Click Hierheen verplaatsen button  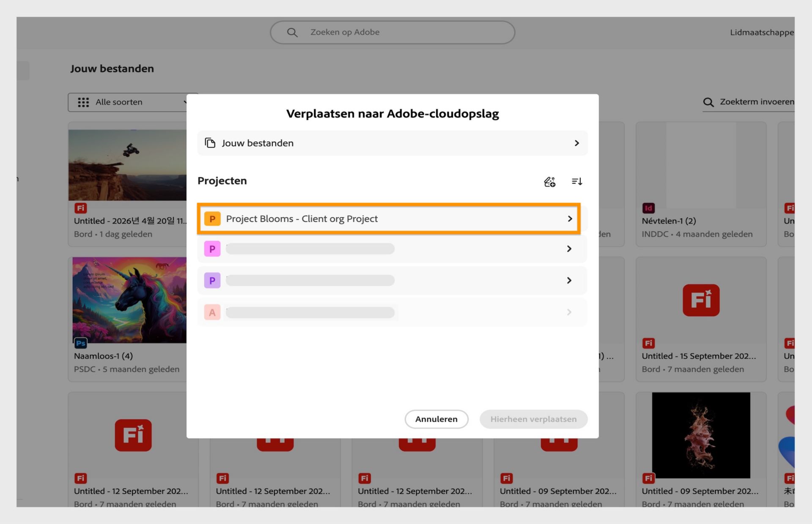tap(534, 419)
